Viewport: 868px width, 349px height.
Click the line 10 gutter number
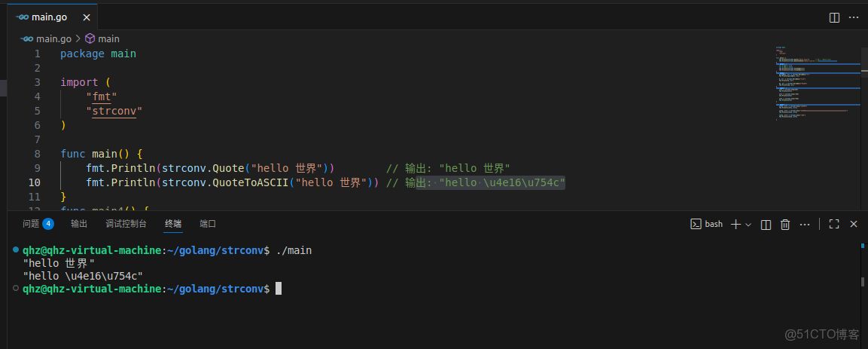[35, 182]
